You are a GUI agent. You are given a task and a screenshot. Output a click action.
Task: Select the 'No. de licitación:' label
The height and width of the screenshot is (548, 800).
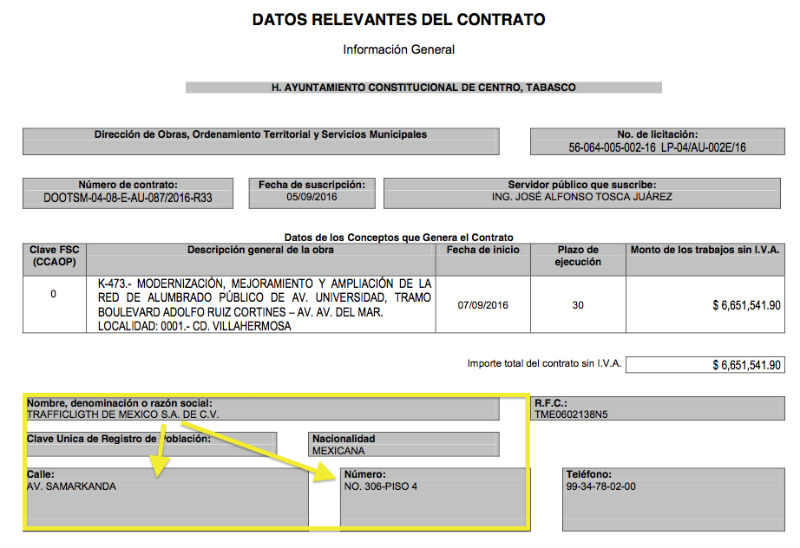click(x=657, y=134)
